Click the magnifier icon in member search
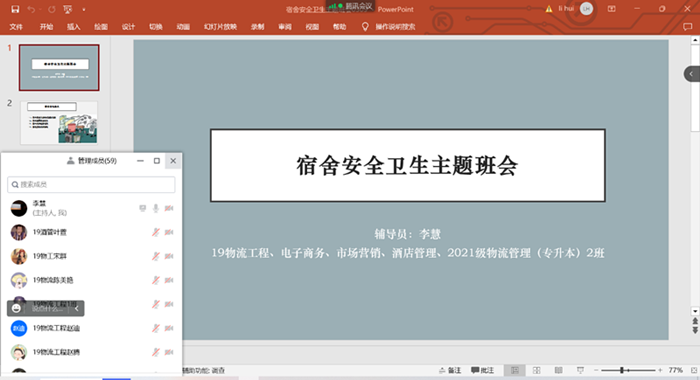The image size is (700, 380). [15, 184]
